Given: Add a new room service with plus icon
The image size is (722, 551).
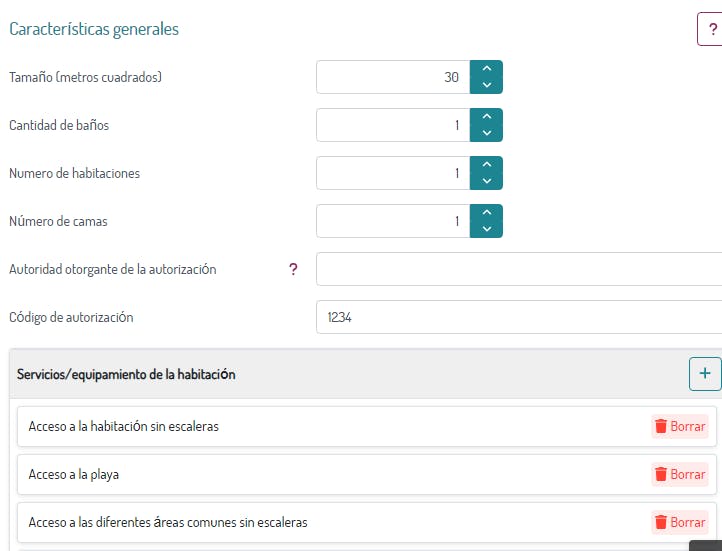Looking at the screenshot, I should (704, 374).
